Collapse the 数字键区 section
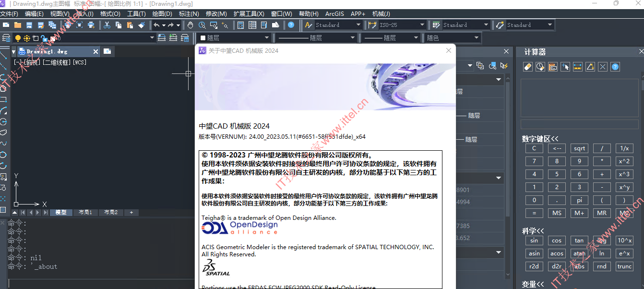The width and height of the screenshot is (644, 289). tap(540, 139)
